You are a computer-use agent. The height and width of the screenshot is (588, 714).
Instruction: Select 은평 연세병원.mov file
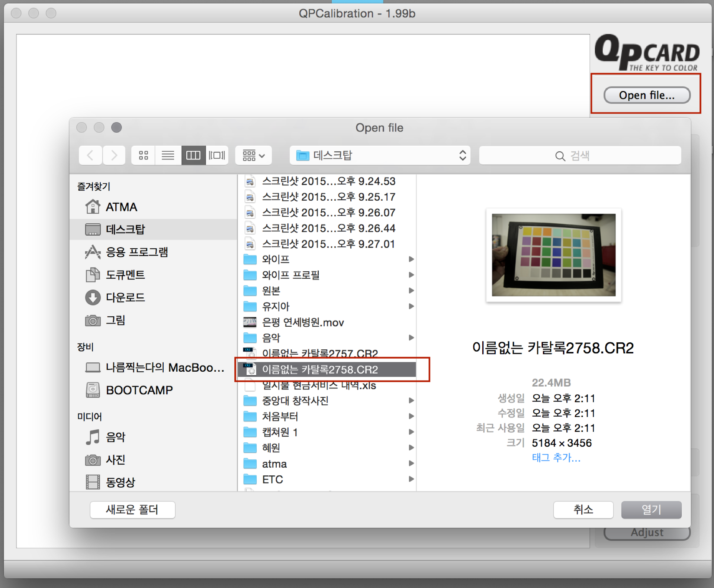[303, 322]
